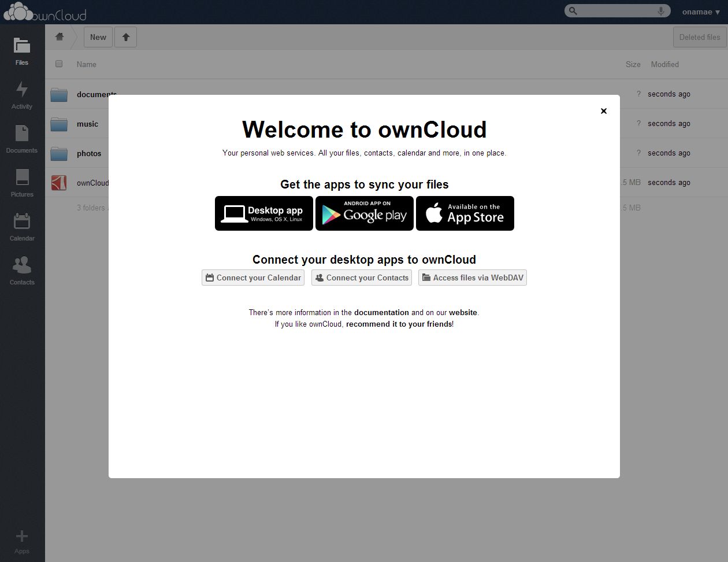Screen dimensions: 728x562
Task: Click the upload arrow button
Action: click(126, 37)
